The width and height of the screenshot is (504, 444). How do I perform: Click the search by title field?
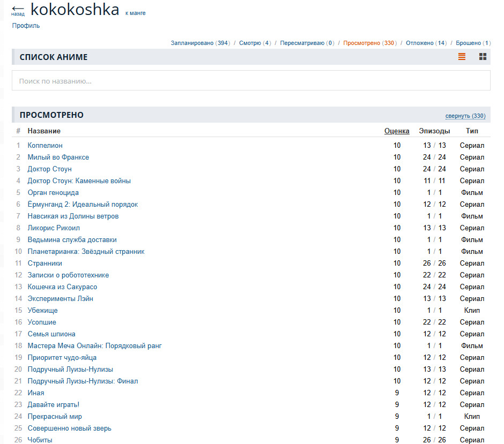click(x=251, y=81)
